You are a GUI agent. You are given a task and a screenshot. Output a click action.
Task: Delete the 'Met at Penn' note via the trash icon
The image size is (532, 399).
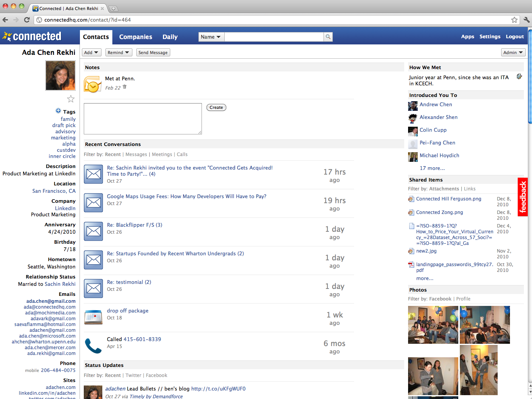124,87
